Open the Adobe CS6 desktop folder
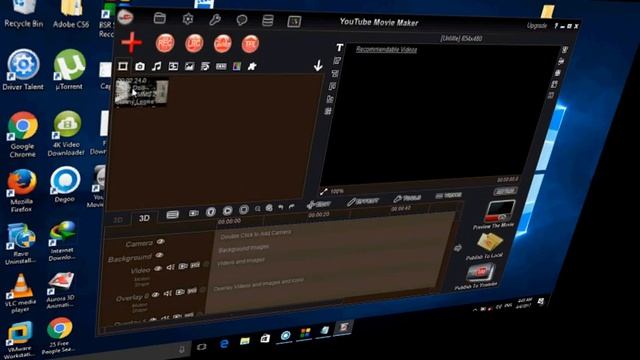The width and height of the screenshot is (640, 360). pyautogui.click(x=71, y=14)
